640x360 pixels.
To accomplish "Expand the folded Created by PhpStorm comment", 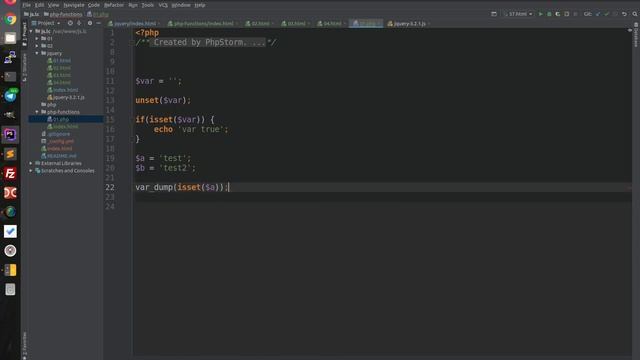I will click(207, 42).
